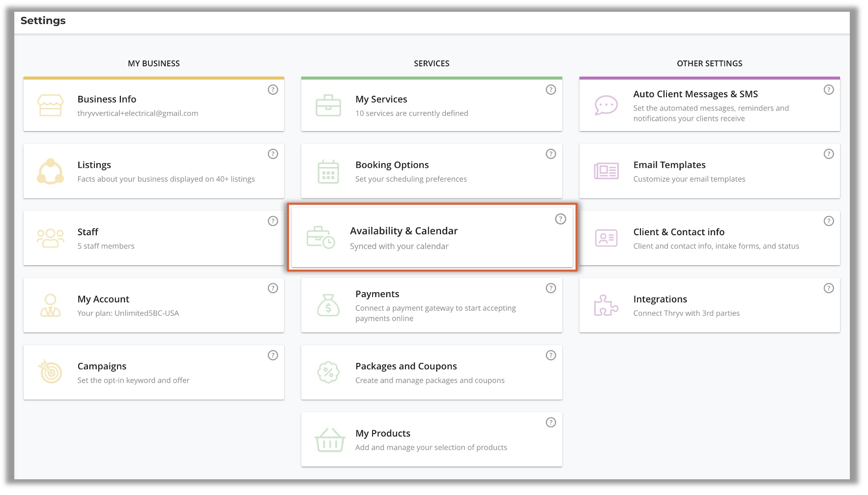The height and width of the screenshot is (495, 868).
Task: Click the help icon on Business Info
Action: (x=273, y=90)
